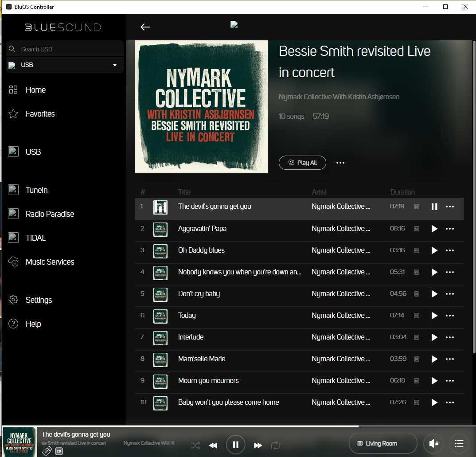Skip to next track
This screenshot has width=476, height=457.
[x=258, y=445]
